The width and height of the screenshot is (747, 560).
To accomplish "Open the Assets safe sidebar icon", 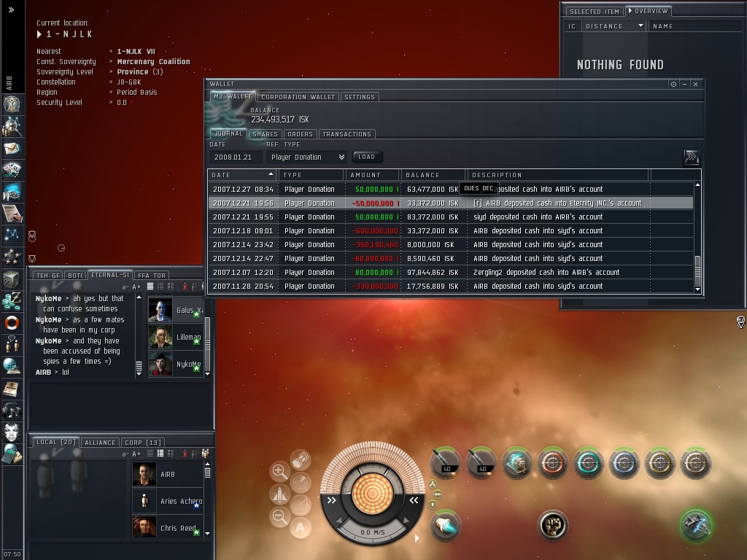I will [12, 279].
